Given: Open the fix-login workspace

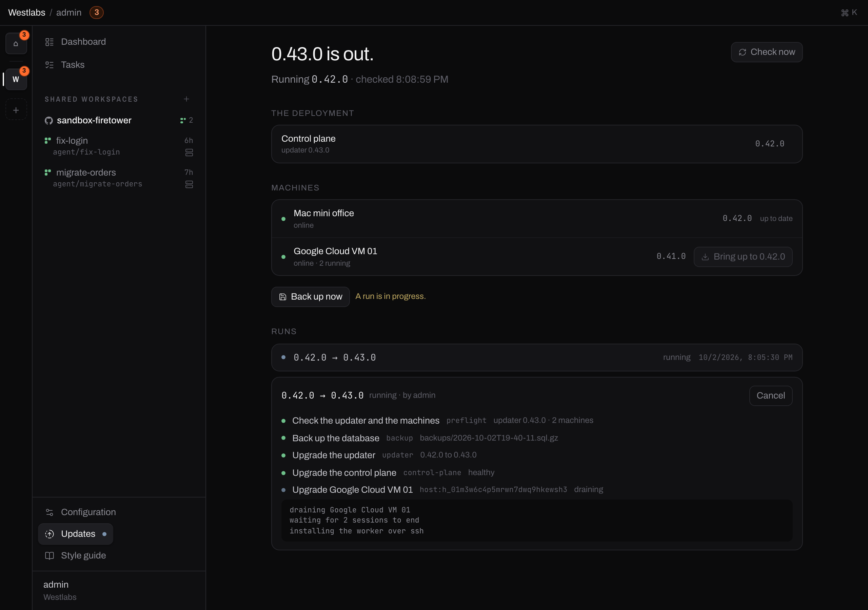Looking at the screenshot, I should (x=119, y=146).
